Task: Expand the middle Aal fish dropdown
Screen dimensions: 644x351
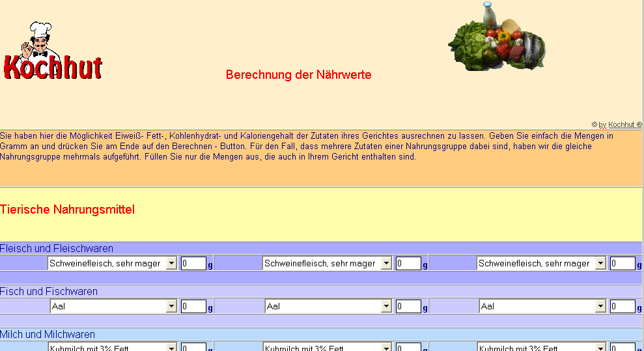Action: click(328, 306)
